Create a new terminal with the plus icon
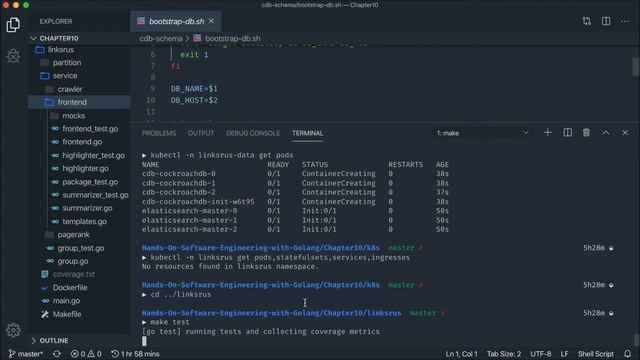640x360 pixels. (548, 133)
